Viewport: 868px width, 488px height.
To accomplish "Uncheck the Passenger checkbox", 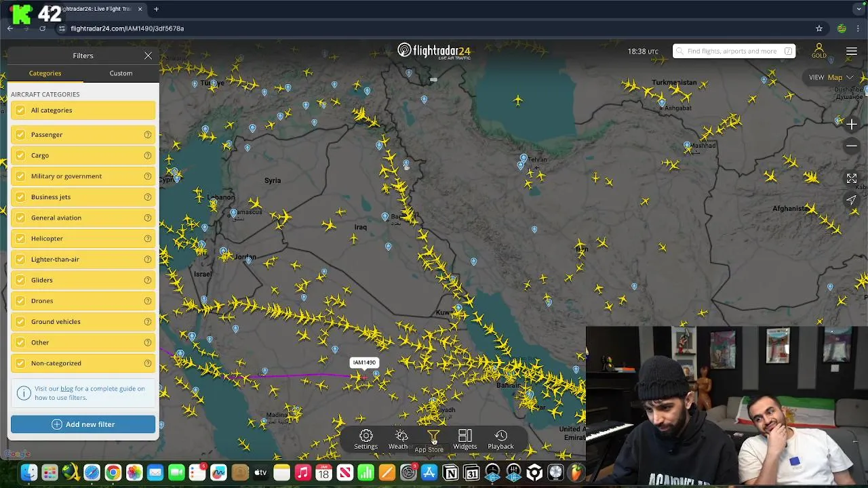I will point(20,135).
